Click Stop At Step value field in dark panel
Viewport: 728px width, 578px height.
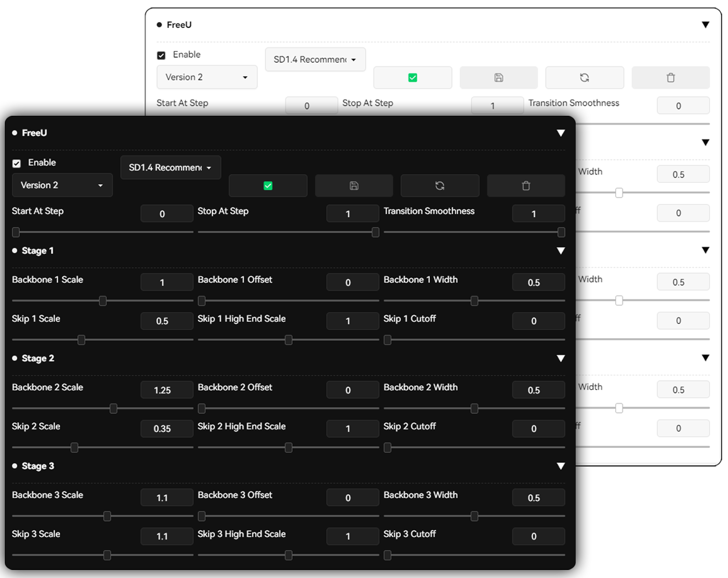(x=352, y=213)
